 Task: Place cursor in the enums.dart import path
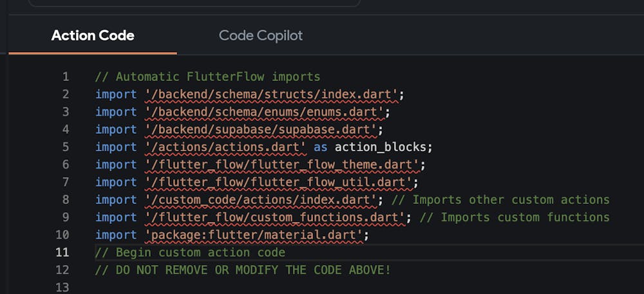(x=264, y=112)
